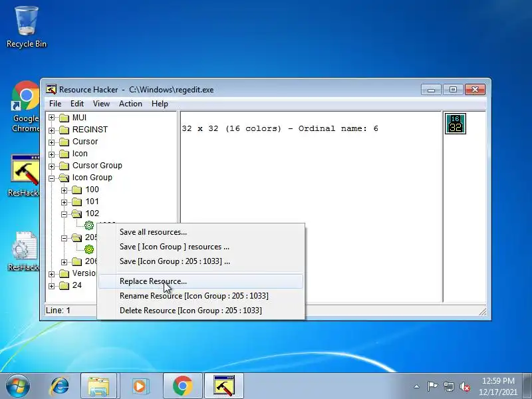The width and height of the screenshot is (532, 399).
Task: Collapse the 205 subfolder node
Action: 64,238
